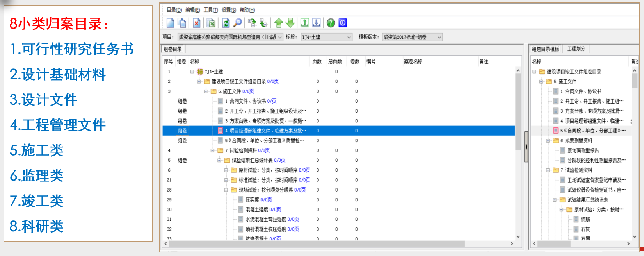
Task: Click the magnifying glass search icon
Action: (x=237, y=23)
